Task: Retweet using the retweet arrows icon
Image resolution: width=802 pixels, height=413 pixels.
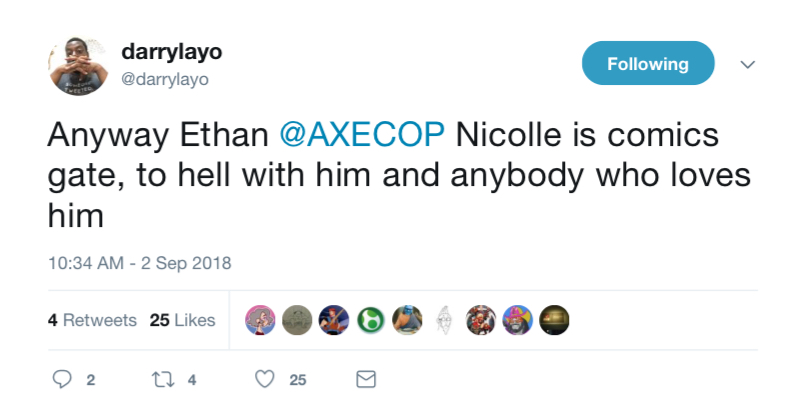Action: tap(163, 379)
